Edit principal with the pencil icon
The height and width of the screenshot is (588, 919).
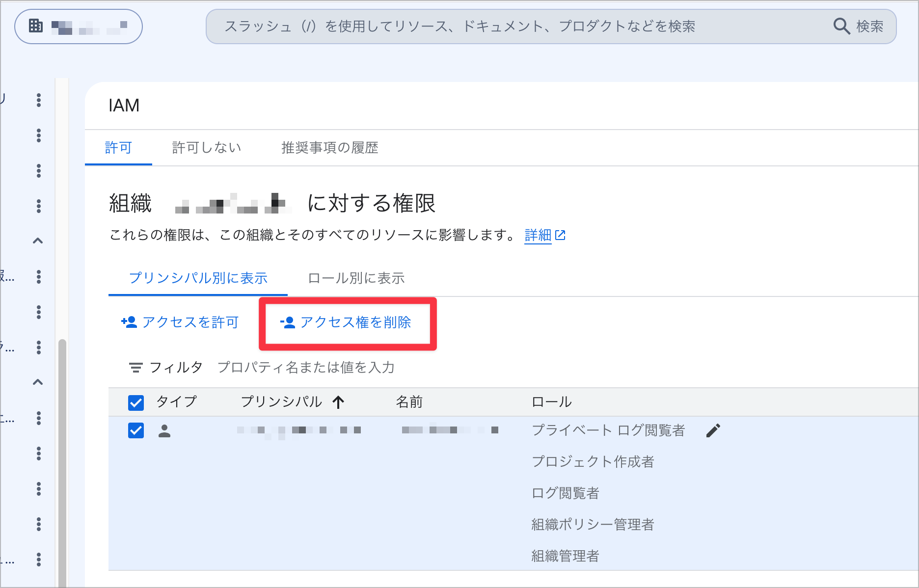coord(713,430)
